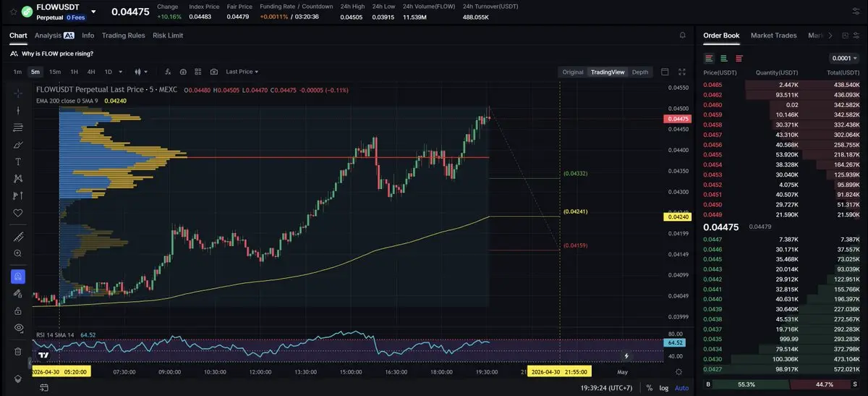Switch interval to 1H
868x396 pixels.
pos(74,72)
